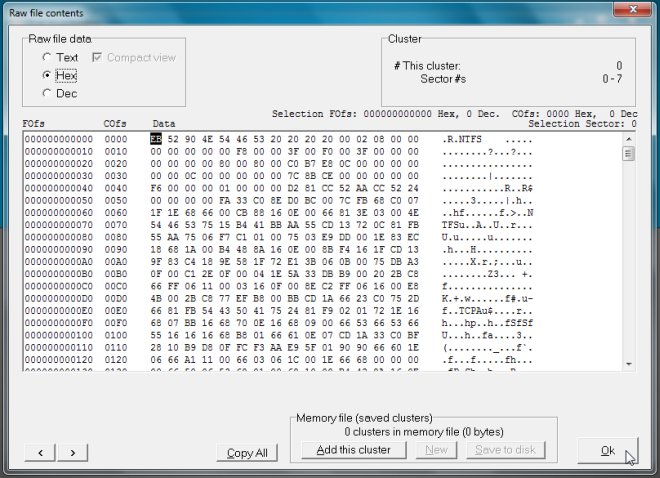Image resolution: width=660 pixels, height=478 pixels.
Task: Click the 'f..TCPAu$....r..' ASCII text
Action: click(x=487, y=311)
